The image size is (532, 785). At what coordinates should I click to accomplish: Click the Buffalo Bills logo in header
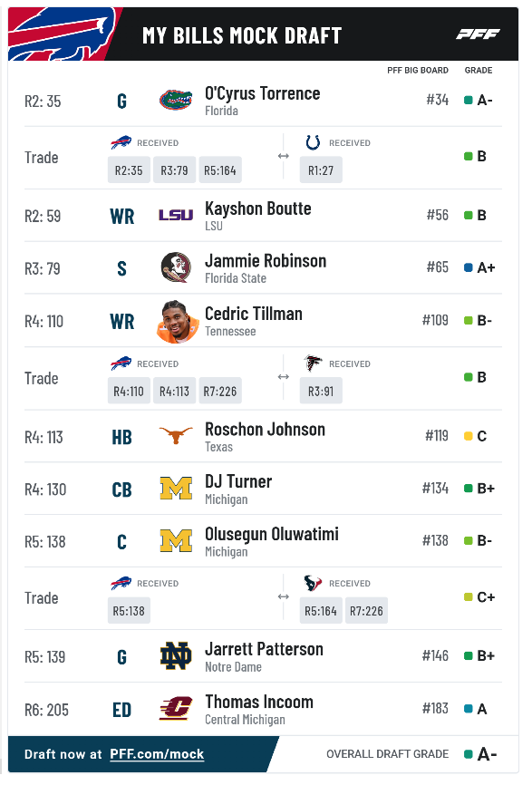(x=60, y=34)
